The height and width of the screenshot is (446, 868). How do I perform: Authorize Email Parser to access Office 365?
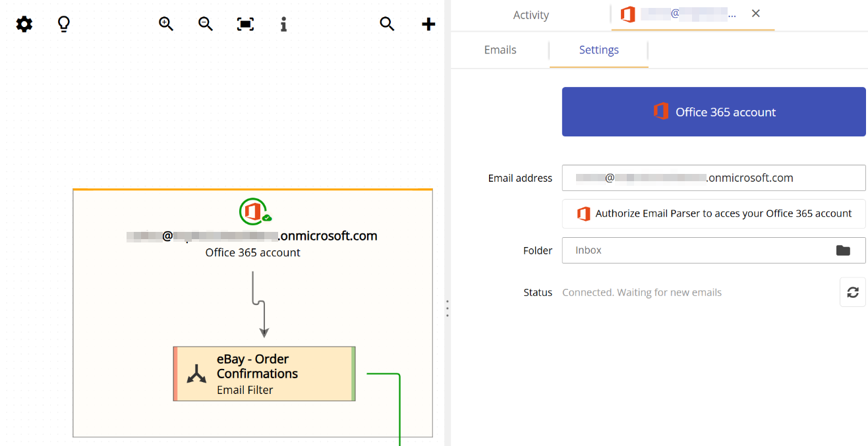point(714,214)
